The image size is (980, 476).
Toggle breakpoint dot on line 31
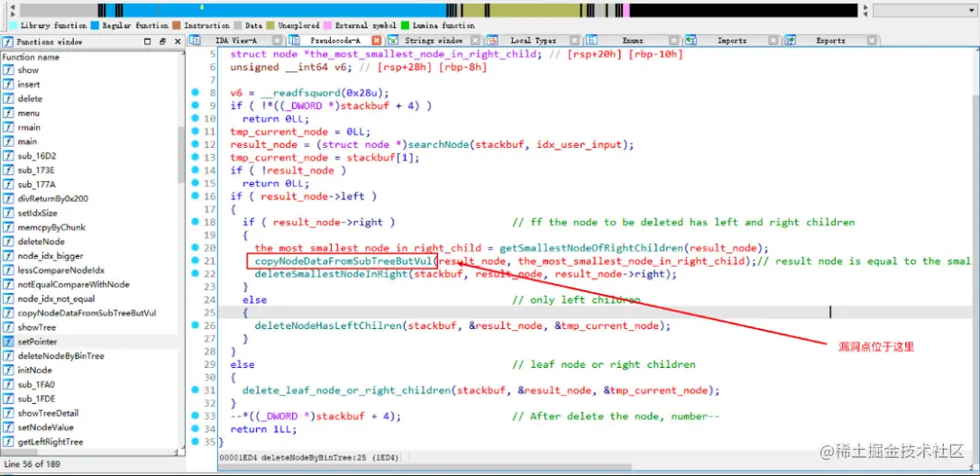tap(195, 389)
